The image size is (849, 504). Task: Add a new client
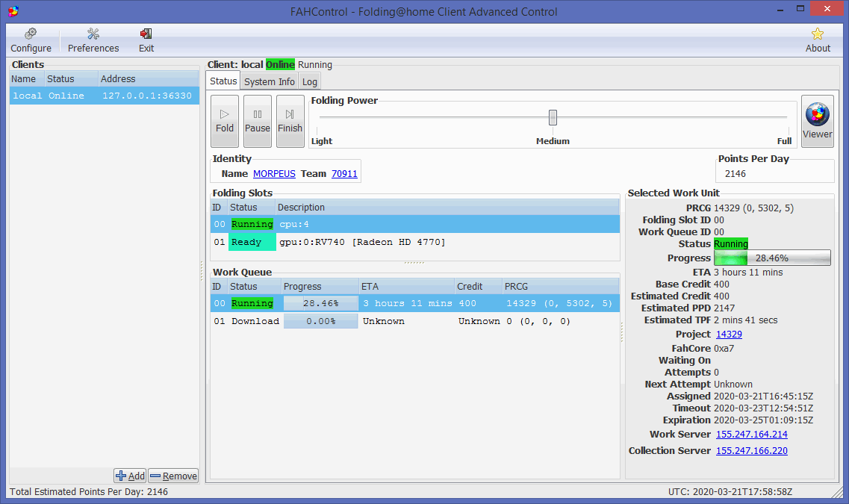coord(130,476)
